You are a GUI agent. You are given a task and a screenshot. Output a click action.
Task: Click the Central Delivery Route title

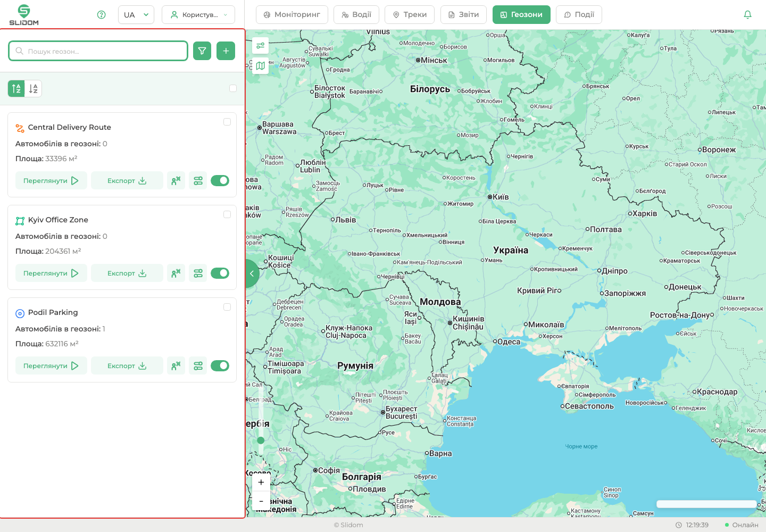click(70, 127)
